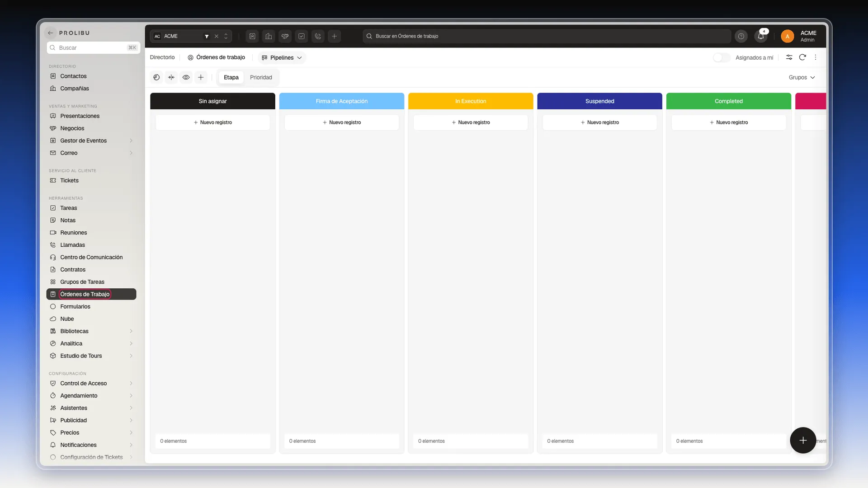Viewport: 868px width, 488px height.
Task: Add Nuevo registro in Sin asignar column
Action: 212,122
